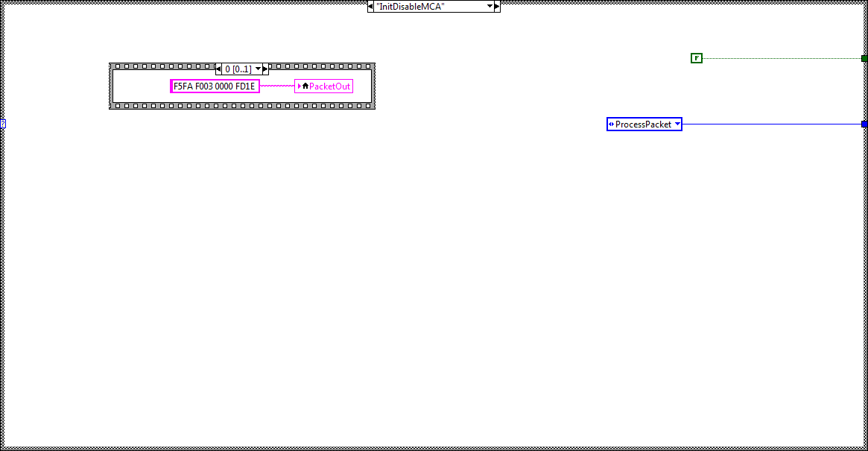Open the ProcessPacket enum dropdown arrow
The width and height of the screenshot is (868, 451).
[677, 124]
